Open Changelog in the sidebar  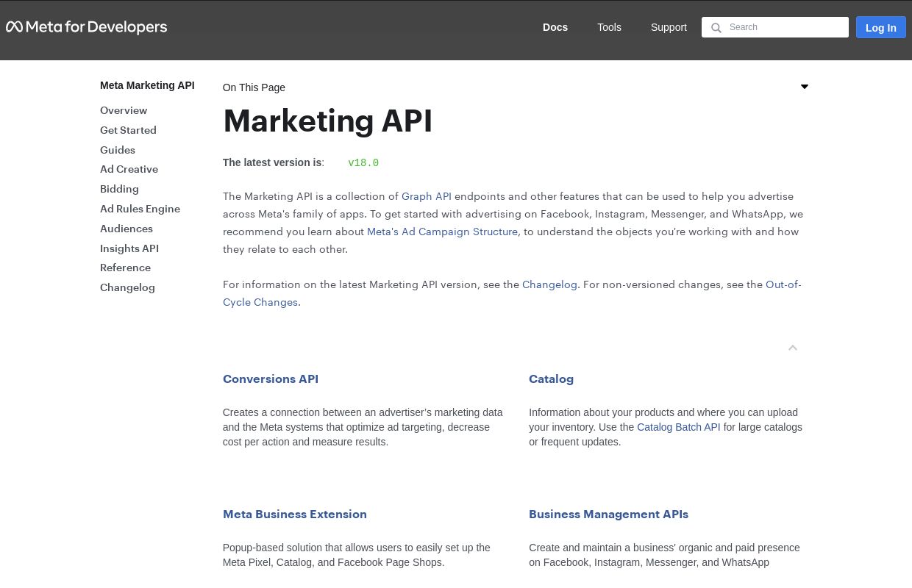coord(127,287)
